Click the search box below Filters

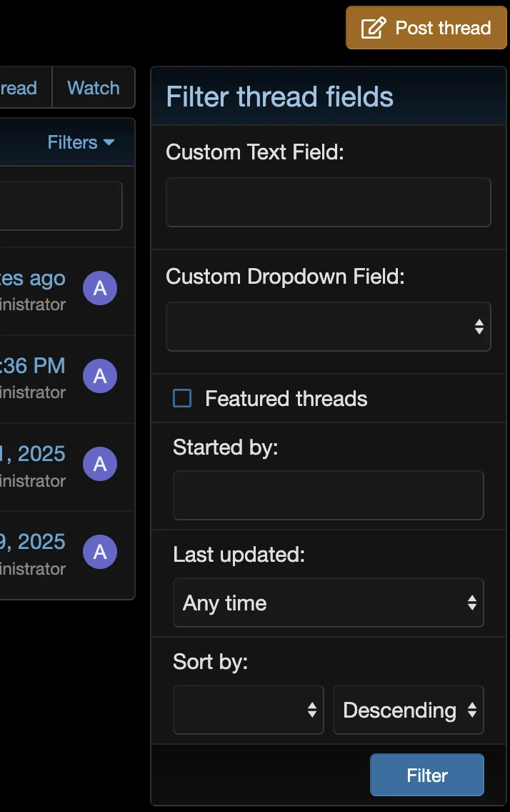(61, 206)
